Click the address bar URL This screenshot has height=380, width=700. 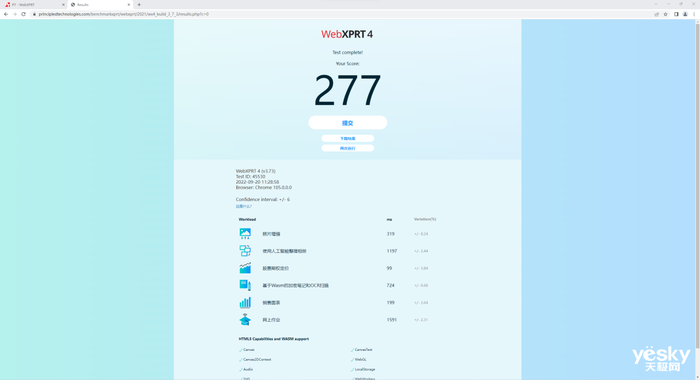point(124,14)
